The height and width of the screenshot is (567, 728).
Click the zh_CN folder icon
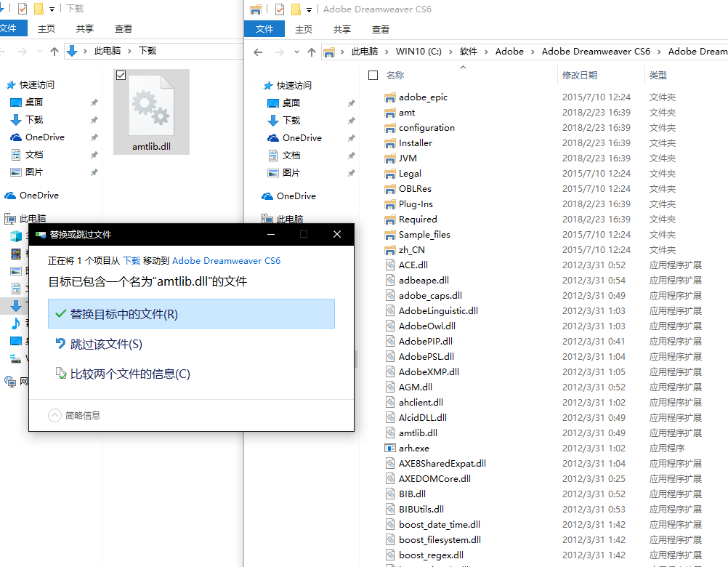coord(390,250)
